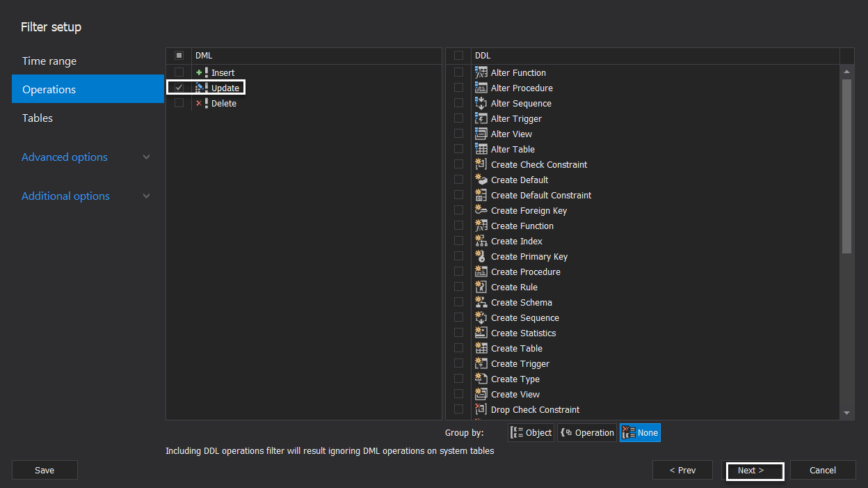Select all DDL operations header checkbox
The width and height of the screenshot is (868, 488).
click(x=458, y=55)
